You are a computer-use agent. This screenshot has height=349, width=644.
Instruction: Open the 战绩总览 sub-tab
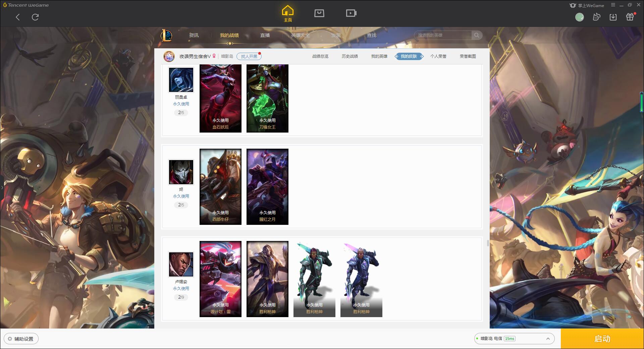click(320, 56)
